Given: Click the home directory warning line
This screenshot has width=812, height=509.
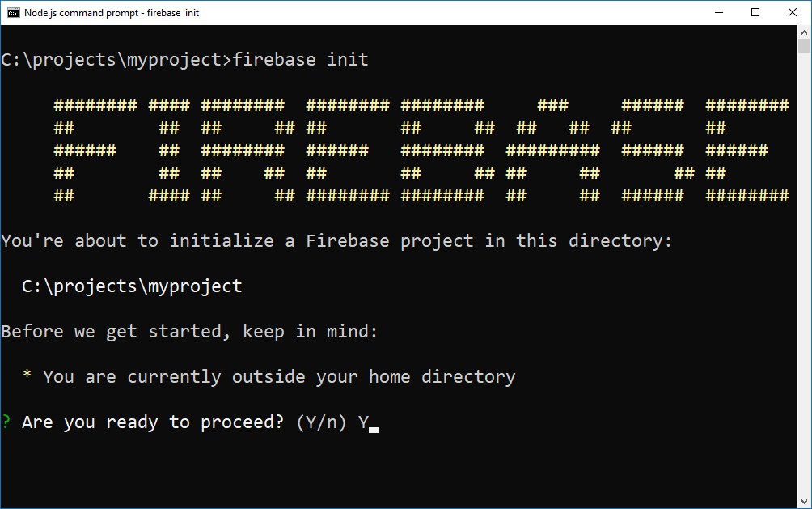Looking at the screenshot, I should tap(269, 376).
